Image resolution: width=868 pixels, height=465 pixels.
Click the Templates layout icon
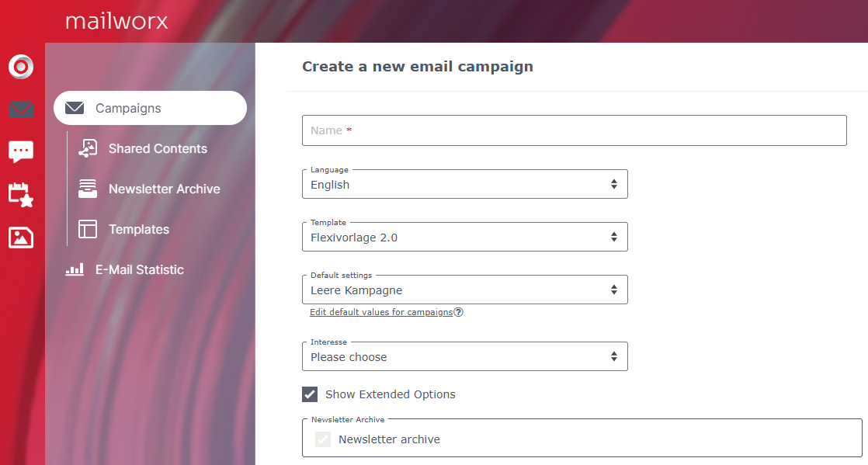click(x=88, y=229)
